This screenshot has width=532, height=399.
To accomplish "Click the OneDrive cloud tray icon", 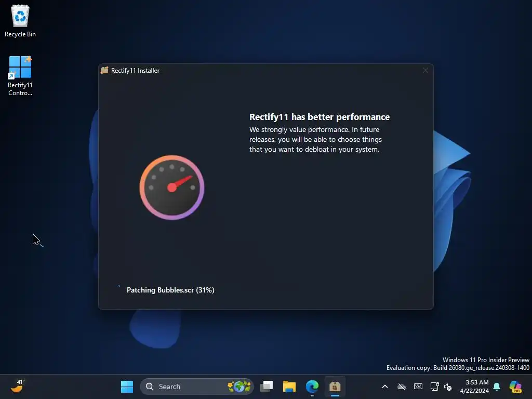I will tap(402, 387).
